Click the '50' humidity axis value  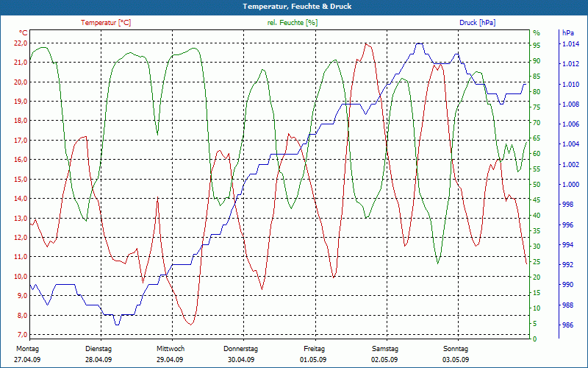[x=537, y=185]
